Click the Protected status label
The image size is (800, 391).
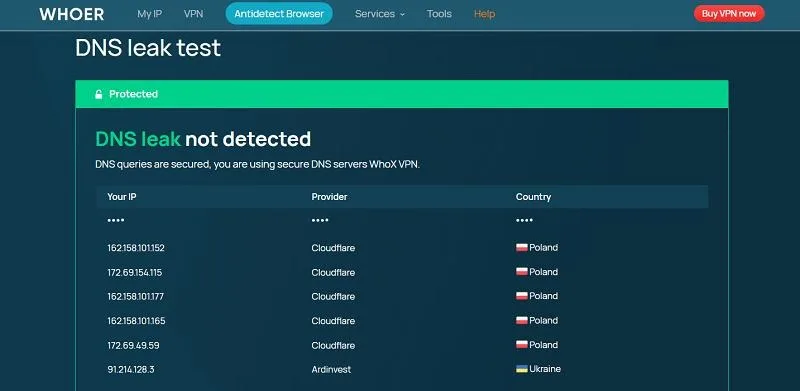click(x=134, y=94)
